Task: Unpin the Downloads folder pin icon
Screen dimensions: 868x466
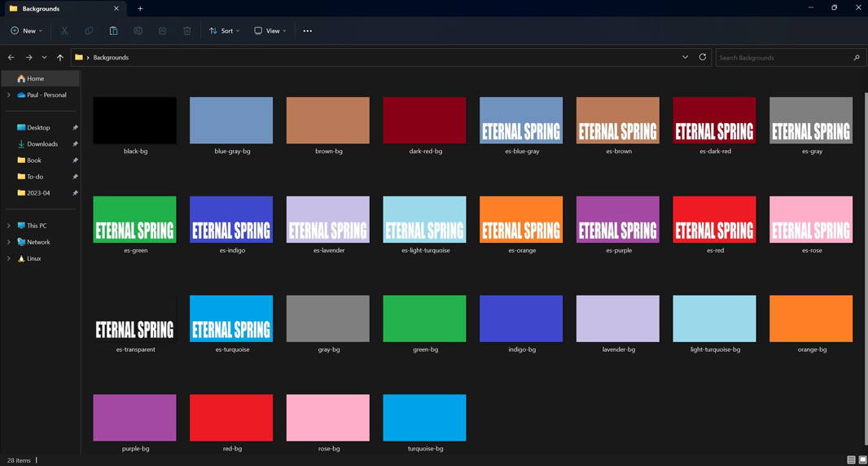Action: [75, 144]
